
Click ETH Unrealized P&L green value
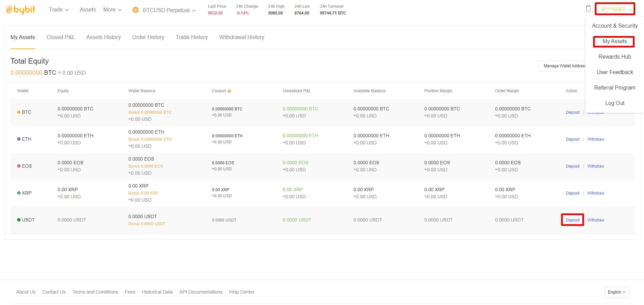click(301, 136)
